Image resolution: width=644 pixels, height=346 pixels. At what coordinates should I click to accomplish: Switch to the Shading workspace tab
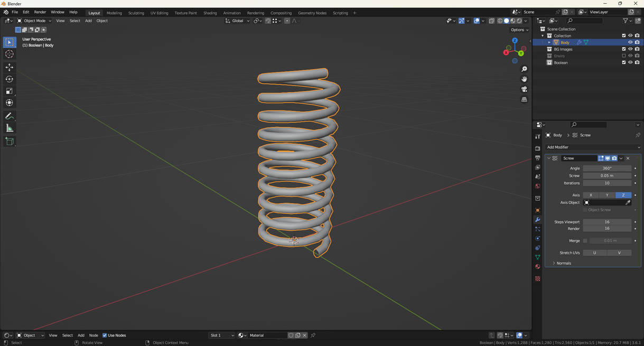(x=210, y=13)
